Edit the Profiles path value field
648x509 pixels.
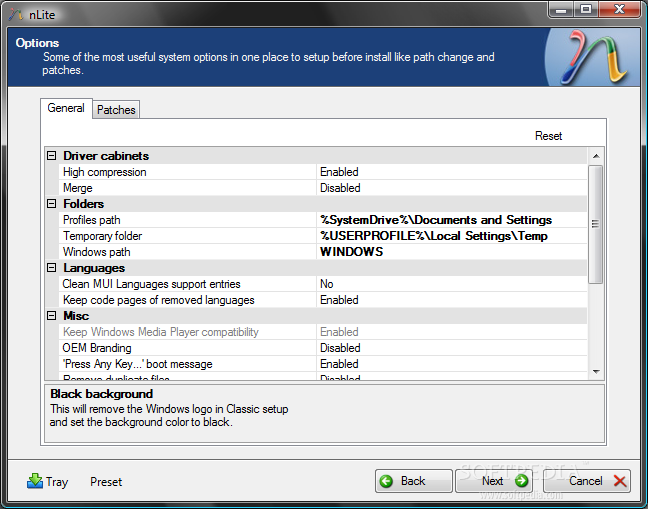452,220
